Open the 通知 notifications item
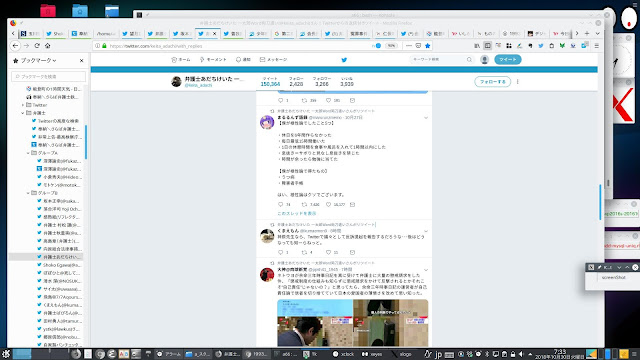 coord(243,60)
